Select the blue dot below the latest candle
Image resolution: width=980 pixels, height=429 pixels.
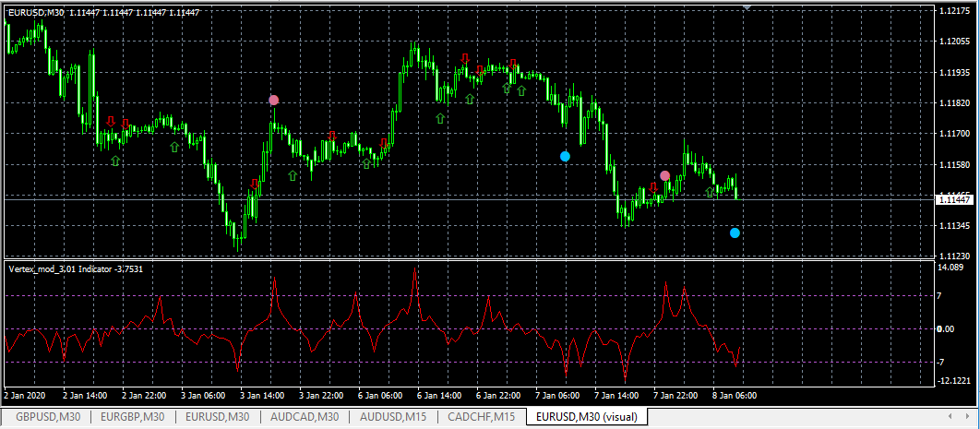[735, 232]
